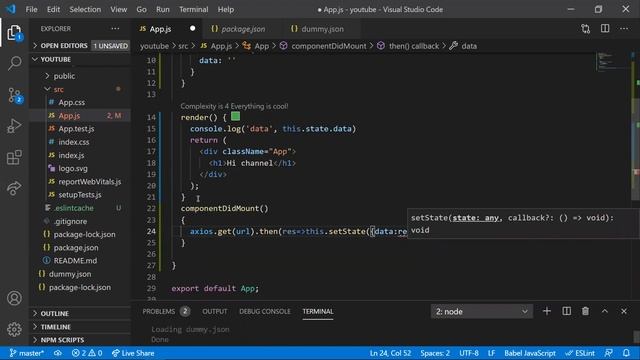Image resolution: width=640 pixels, height=360 pixels.
Task: Expand the public folder
Action: pos(81,76)
